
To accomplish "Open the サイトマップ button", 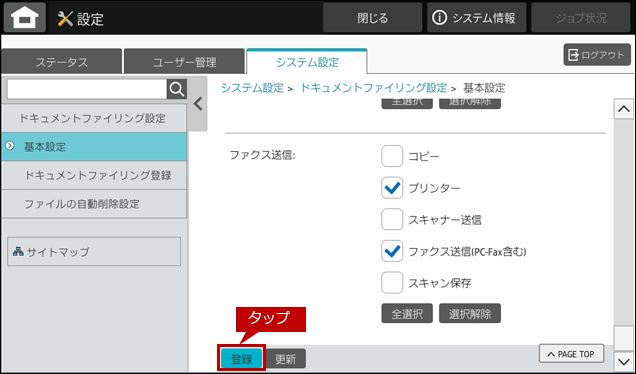I will pos(94,251).
